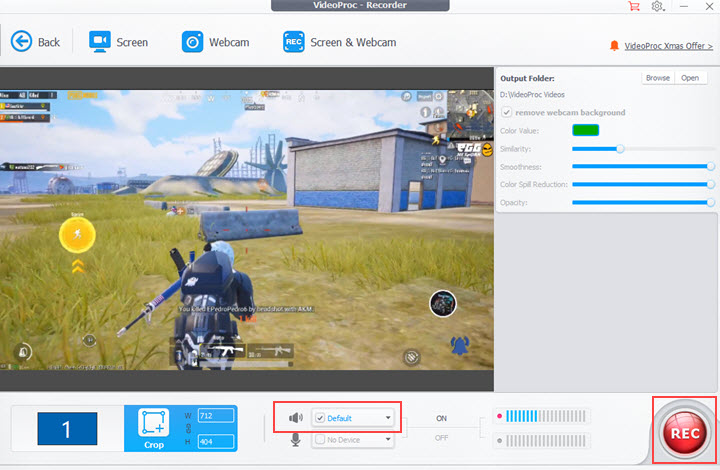Click the crop width input field
The width and height of the screenshot is (720, 470).
(215, 416)
